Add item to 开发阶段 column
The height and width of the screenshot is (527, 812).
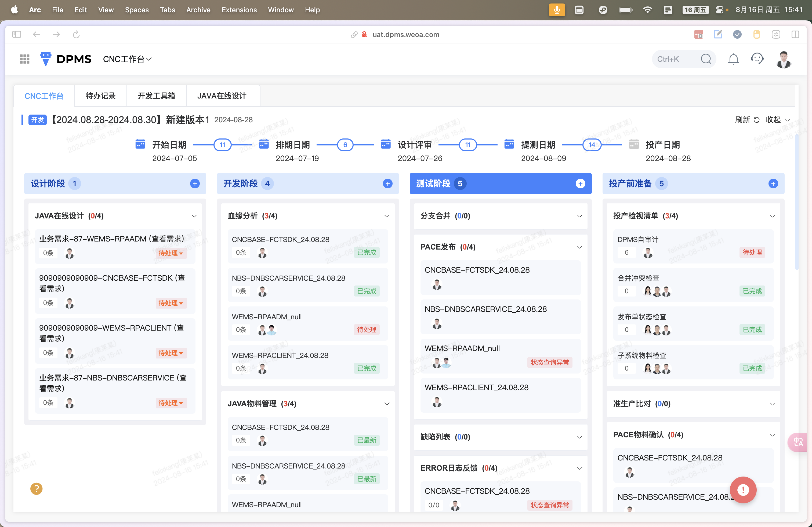pyautogui.click(x=387, y=184)
